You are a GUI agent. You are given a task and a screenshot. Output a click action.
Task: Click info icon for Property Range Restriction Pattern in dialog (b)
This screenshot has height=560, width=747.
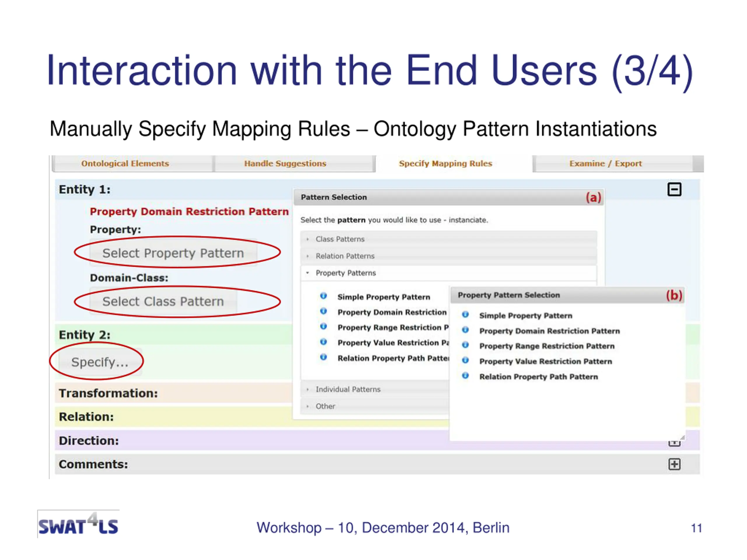465,345
